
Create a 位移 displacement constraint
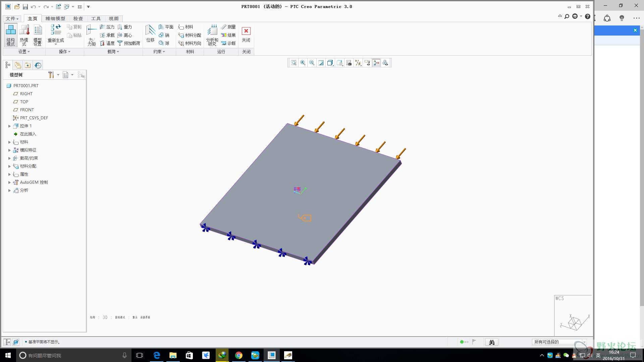click(150, 34)
